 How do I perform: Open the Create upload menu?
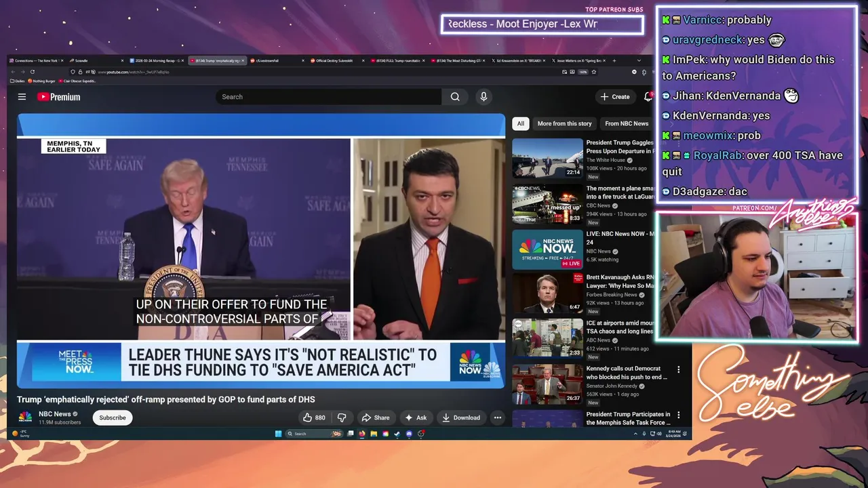[x=615, y=97]
